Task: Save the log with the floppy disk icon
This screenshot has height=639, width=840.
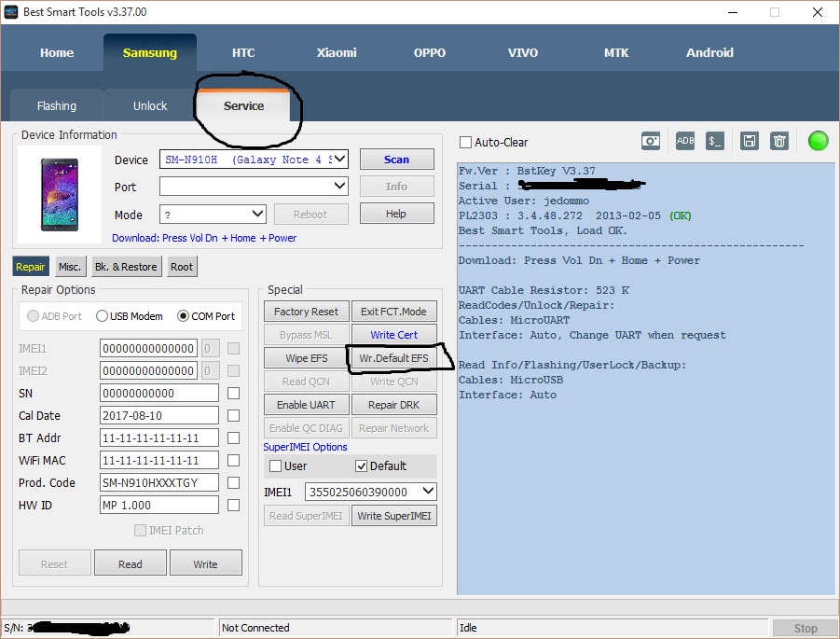Action: [x=749, y=141]
